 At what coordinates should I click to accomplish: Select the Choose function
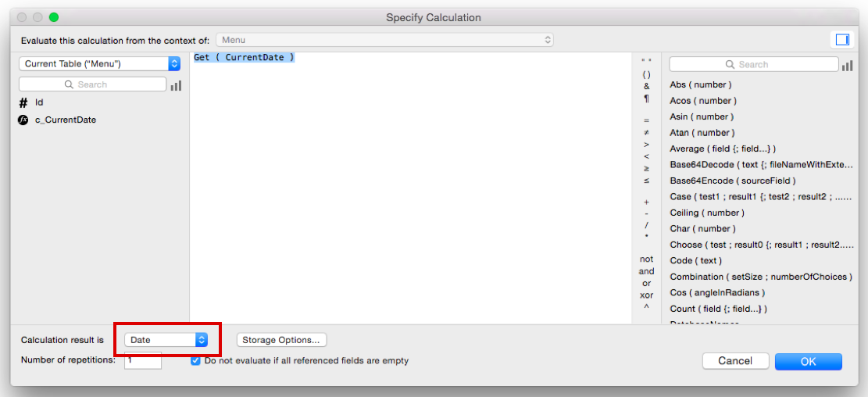coord(761,244)
